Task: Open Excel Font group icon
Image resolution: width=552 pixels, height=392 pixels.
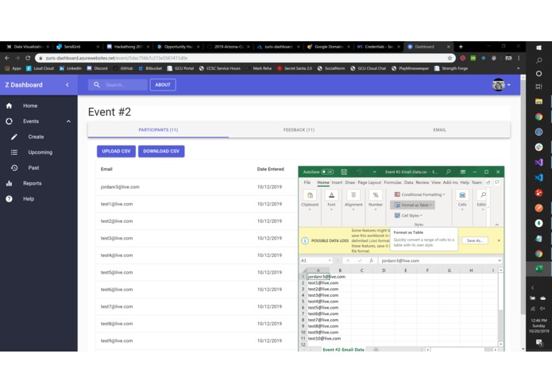Action: point(331,195)
